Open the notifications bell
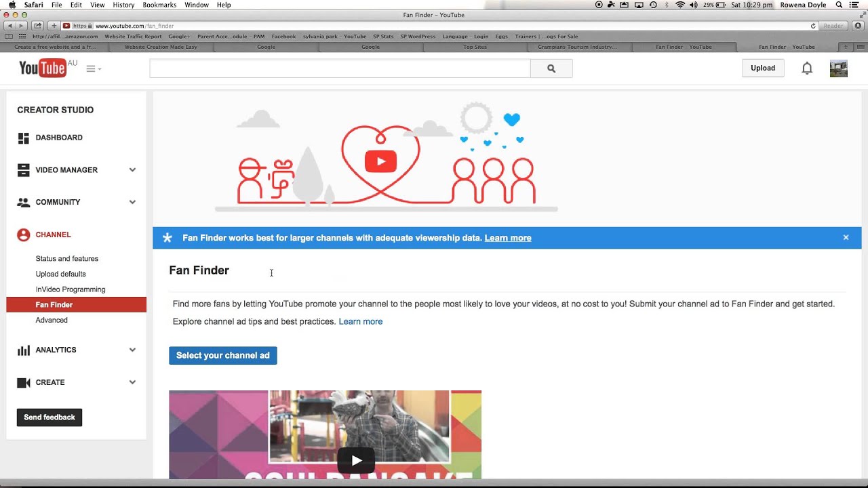This screenshot has width=868, height=488. pyautogui.click(x=807, y=68)
